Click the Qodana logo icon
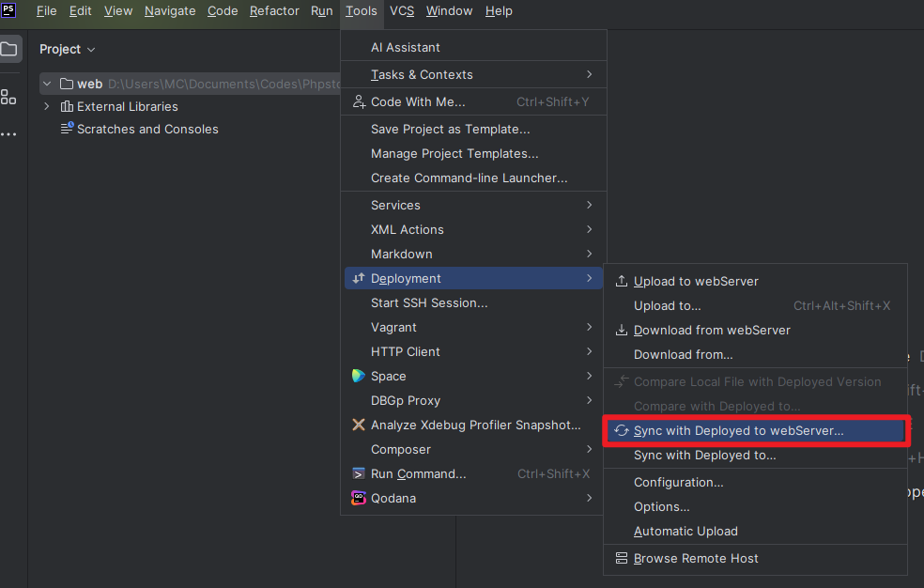 (x=359, y=498)
